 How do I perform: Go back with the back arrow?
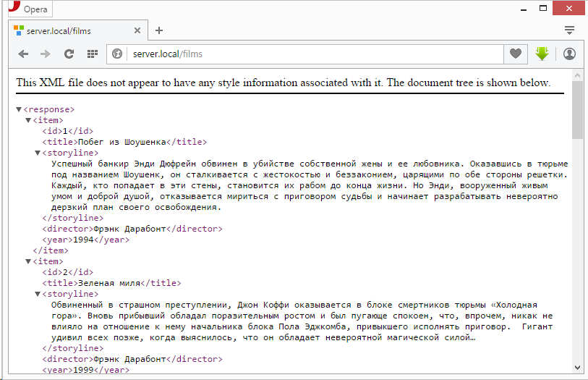tap(23, 54)
